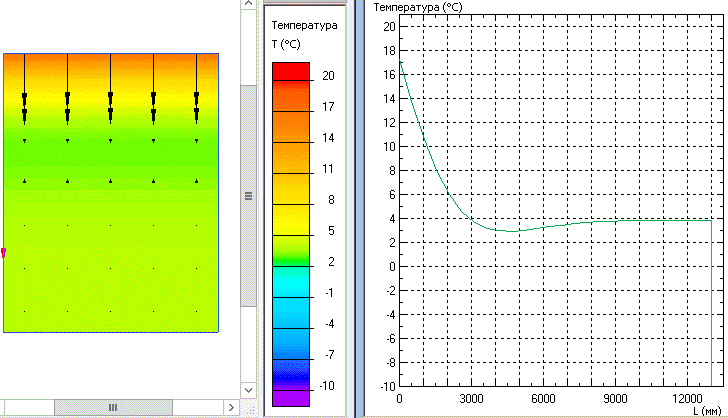The height and width of the screenshot is (418, 728).
Task: Click the chart axis label 'L (мм)'
Action: click(x=707, y=411)
